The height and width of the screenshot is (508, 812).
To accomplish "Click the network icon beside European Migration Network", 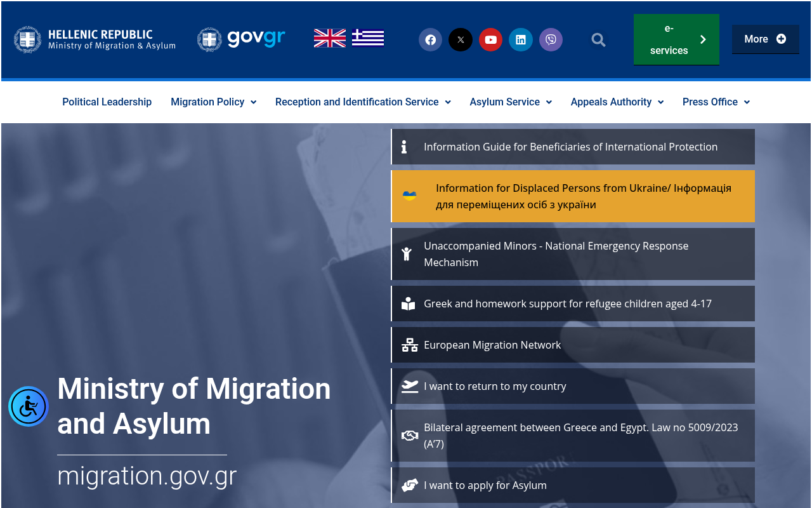I will pyautogui.click(x=410, y=345).
